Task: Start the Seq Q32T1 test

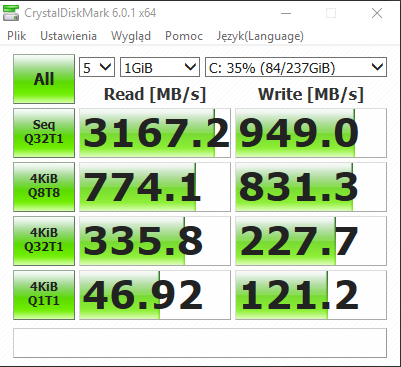Action: (44, 133)
